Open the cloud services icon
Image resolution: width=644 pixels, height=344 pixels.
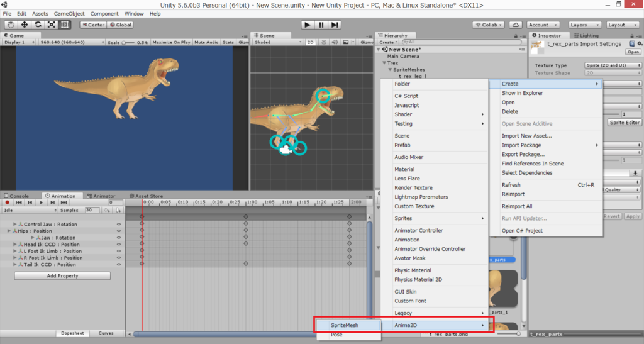pos(516,25)
